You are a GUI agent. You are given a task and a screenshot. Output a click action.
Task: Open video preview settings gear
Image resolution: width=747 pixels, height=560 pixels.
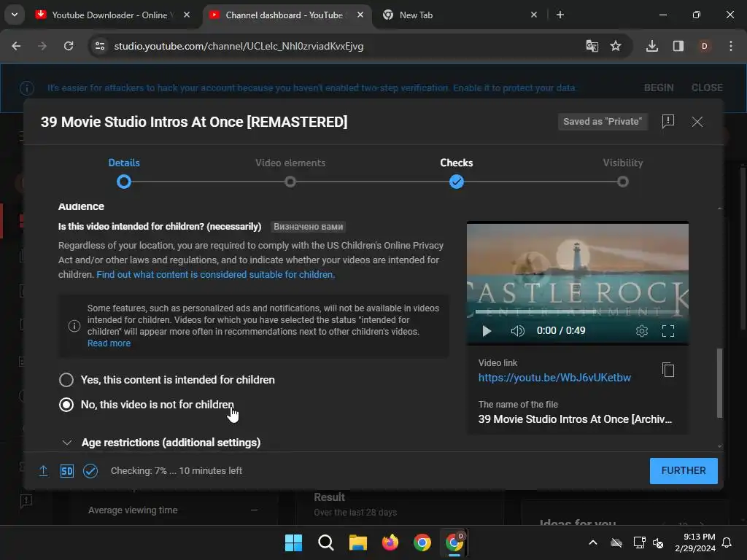click(642, 330)
